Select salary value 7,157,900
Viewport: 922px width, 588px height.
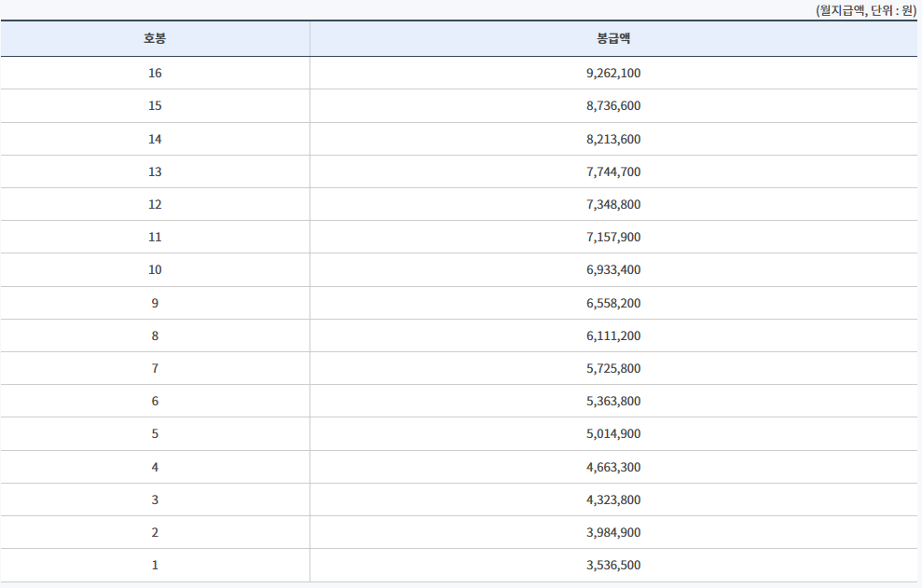pos(613,237)
